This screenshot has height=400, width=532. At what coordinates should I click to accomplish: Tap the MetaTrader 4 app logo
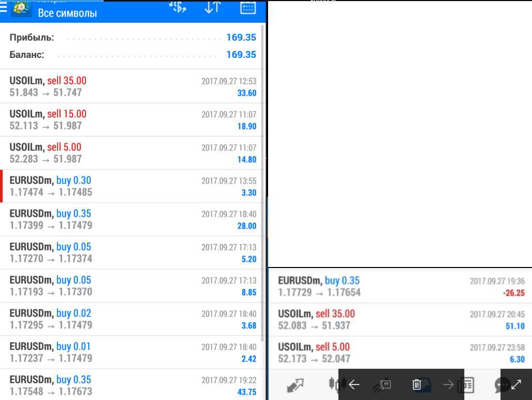22,8
